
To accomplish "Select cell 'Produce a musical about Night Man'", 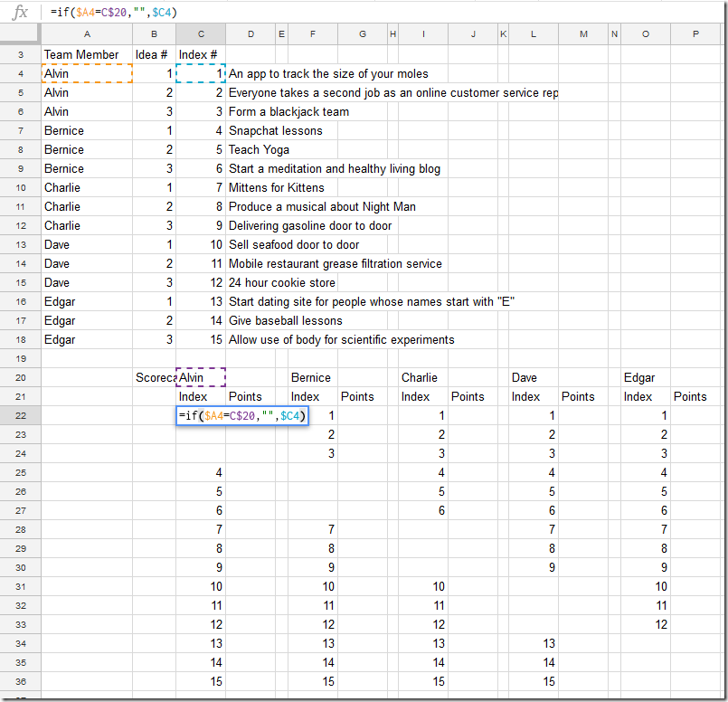I will click(x=322, y=207).
